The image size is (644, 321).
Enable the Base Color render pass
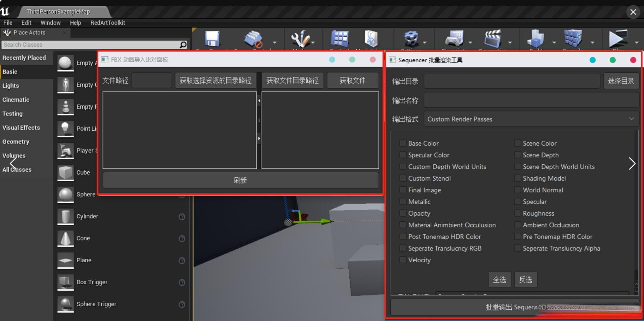403,143
